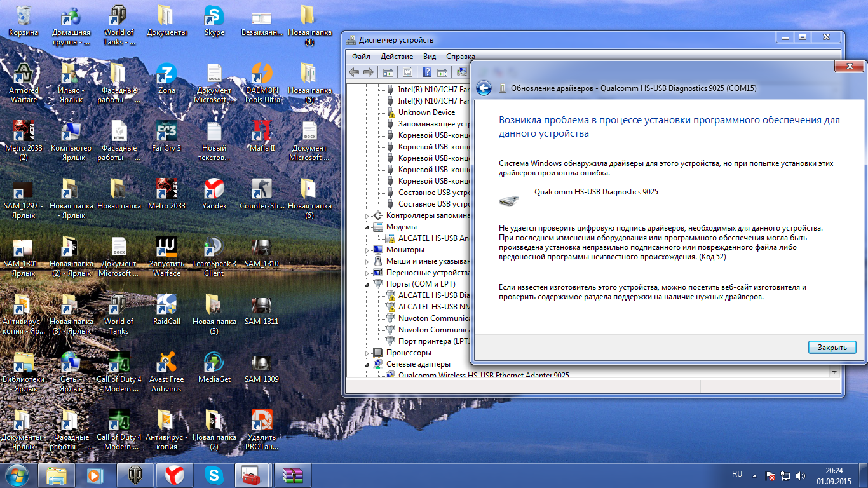Select Unknown Device in the device tree
This screenshot has width=868, height=488.
(x=426, y=112)
